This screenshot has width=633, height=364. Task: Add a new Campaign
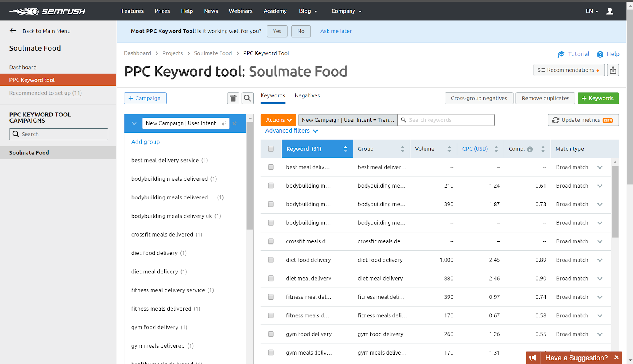pos(145,98)
